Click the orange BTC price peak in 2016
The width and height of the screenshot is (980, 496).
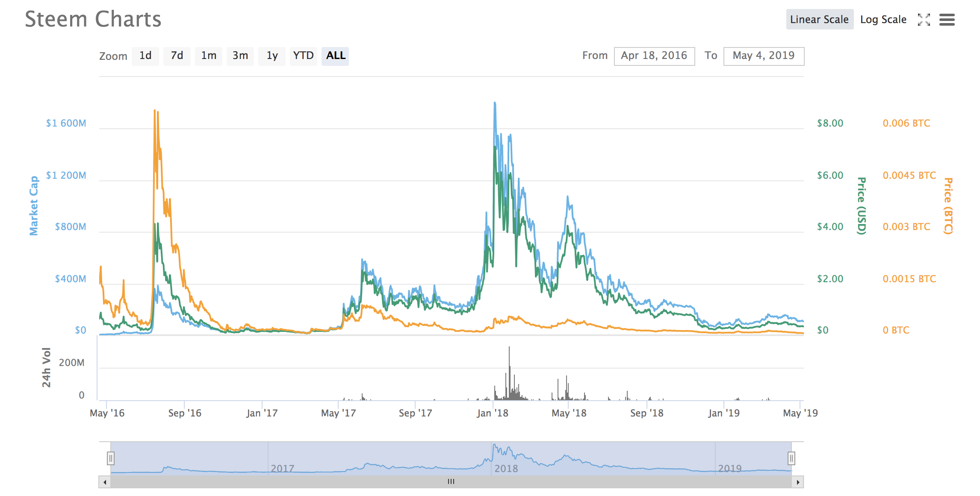154,111
